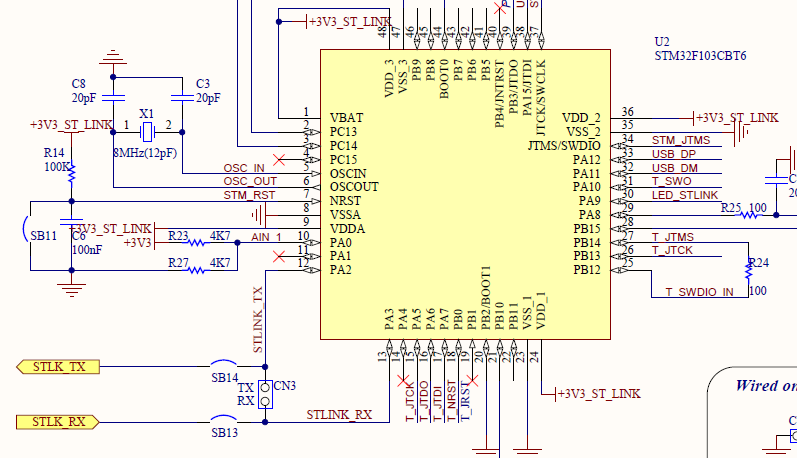797x458 pixels.
Task: Click the JTMS/SWDIO pin label
Action: 564,146
